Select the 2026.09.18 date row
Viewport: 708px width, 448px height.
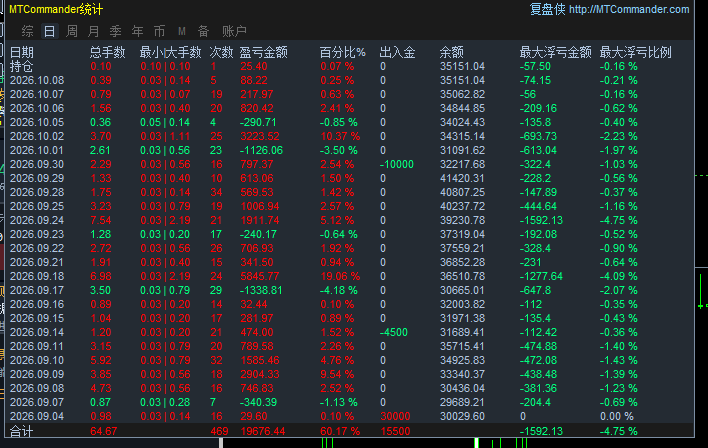(350, 276)
